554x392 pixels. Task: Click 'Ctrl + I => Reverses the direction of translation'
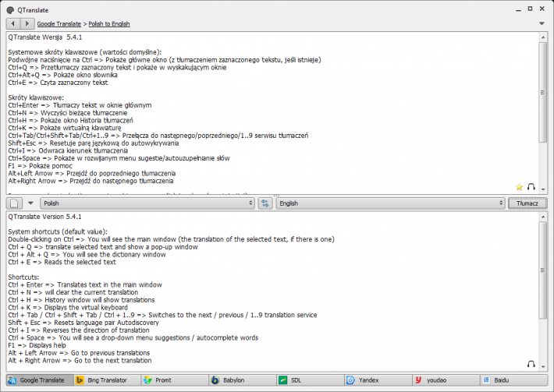point(79,330)
